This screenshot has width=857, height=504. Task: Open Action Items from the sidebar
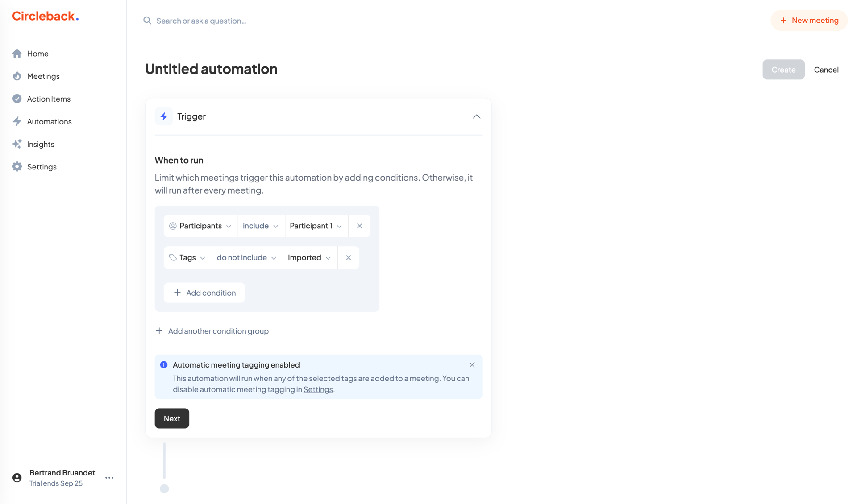[x=48, y=99]
